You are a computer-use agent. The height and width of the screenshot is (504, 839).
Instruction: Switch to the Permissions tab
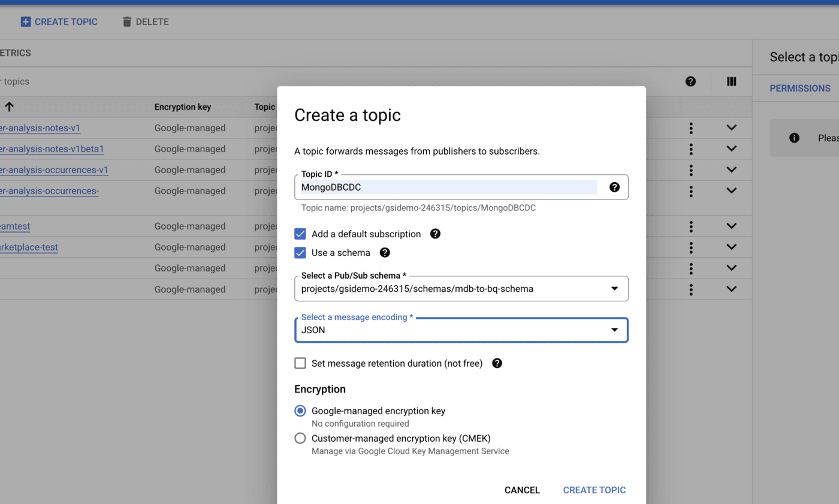(799, 88)
